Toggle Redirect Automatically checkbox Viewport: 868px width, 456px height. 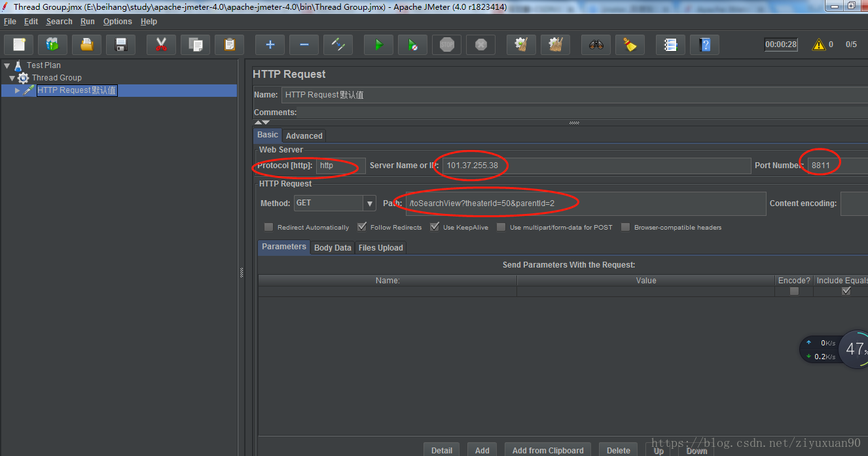pos(268,227)
